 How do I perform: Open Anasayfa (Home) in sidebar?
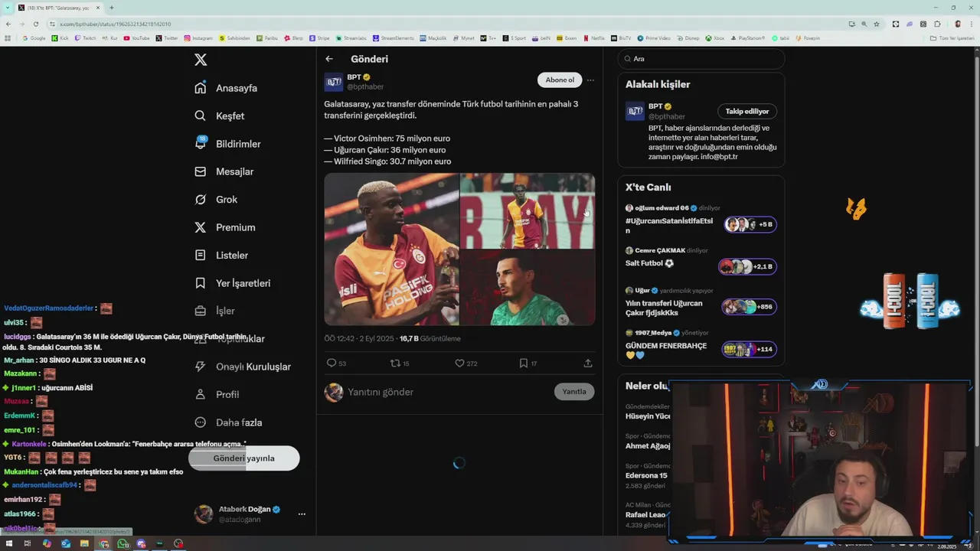coord(226,88)
